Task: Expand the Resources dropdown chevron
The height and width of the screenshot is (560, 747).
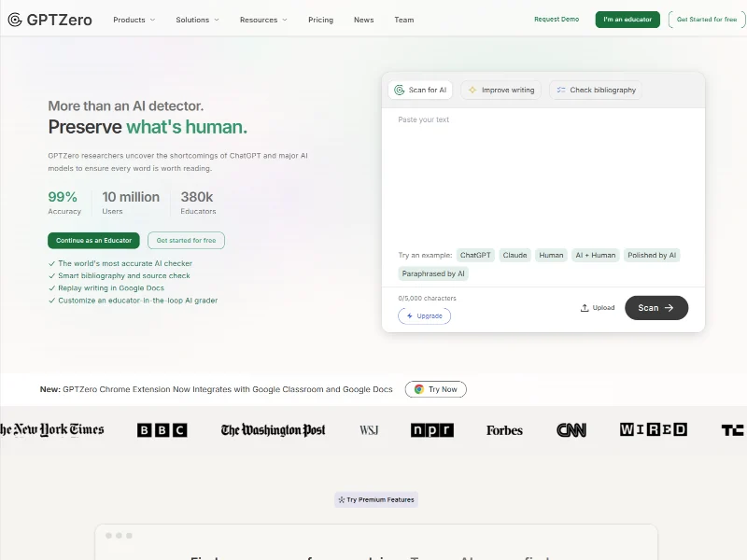Action: (x=285, y=20)
